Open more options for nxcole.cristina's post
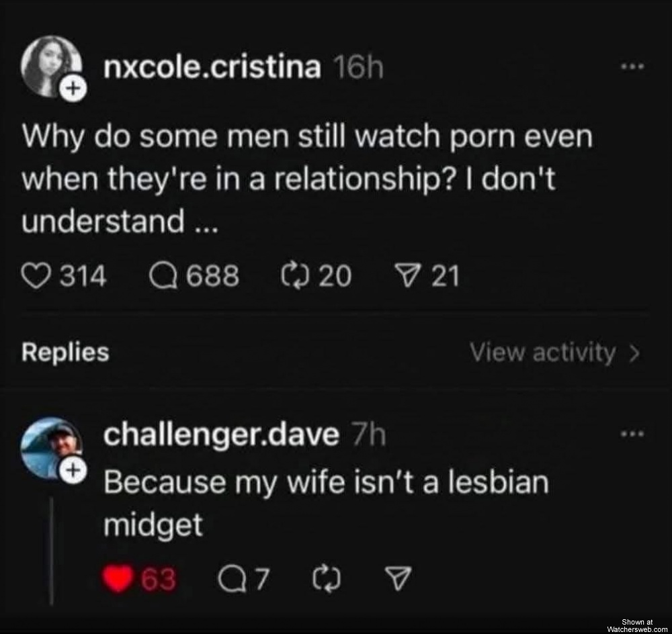Image resolution: width=672 pixels, height=634 pixels. (633, 67)
